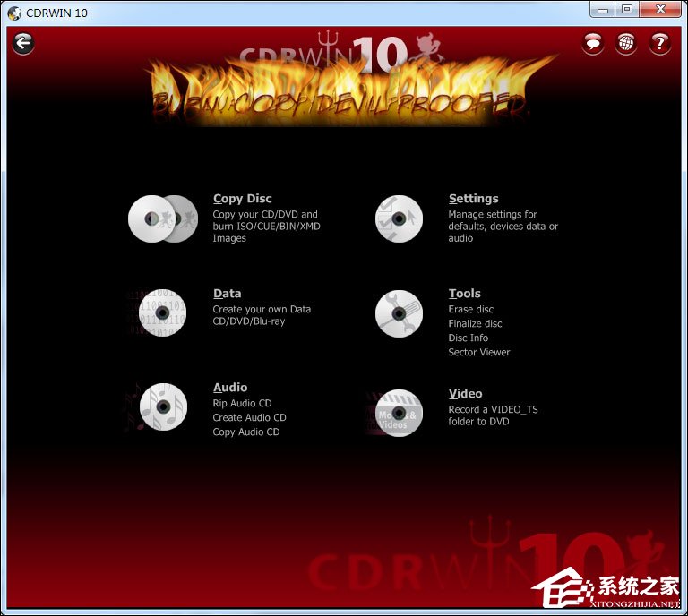This screenshot has width=688, height=616.
Task: Choose Rip Audio CD
Action: 242,403
